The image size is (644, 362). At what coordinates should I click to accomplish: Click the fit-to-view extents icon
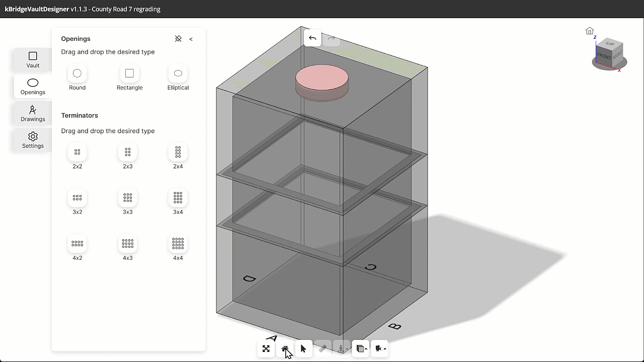266,348
